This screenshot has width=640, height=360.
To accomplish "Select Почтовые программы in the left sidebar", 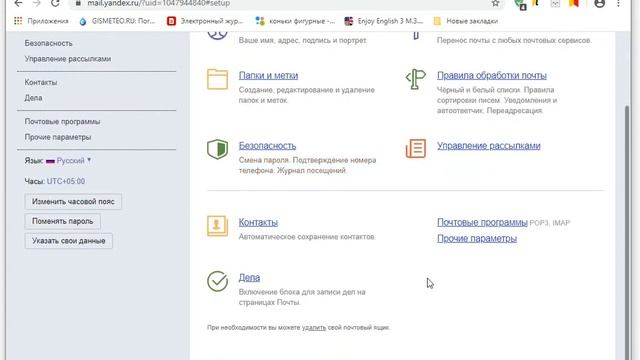I will click(62, 122).
